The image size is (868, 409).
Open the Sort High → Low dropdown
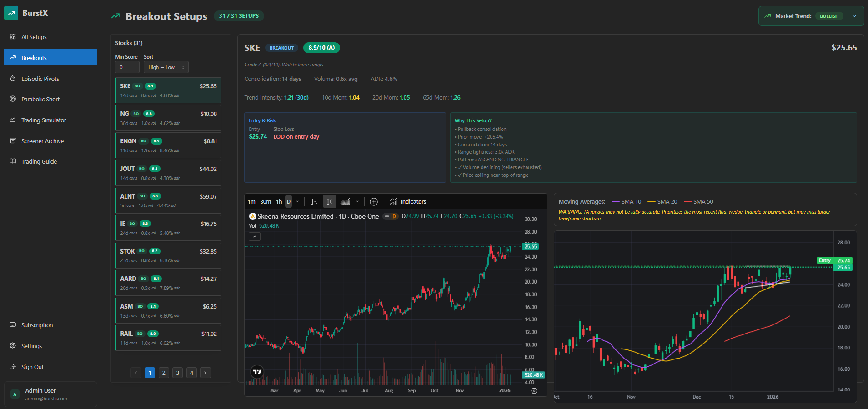166,67
